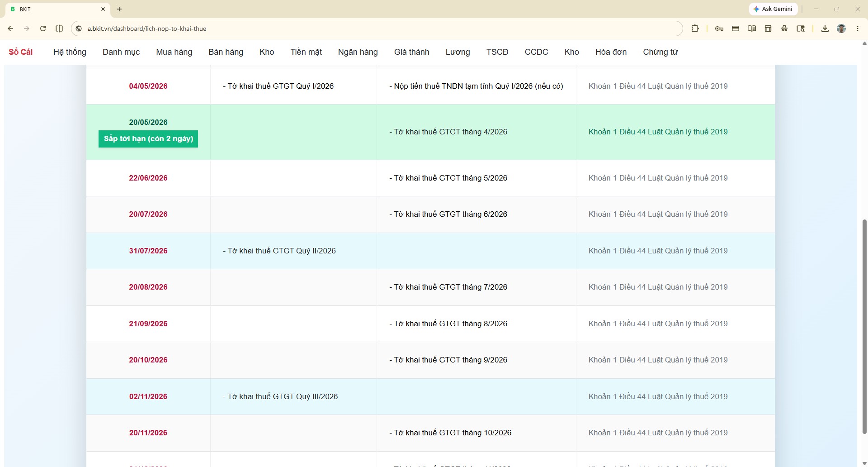
Task: Open the Chrome three-dot menu
Action: 858,29
